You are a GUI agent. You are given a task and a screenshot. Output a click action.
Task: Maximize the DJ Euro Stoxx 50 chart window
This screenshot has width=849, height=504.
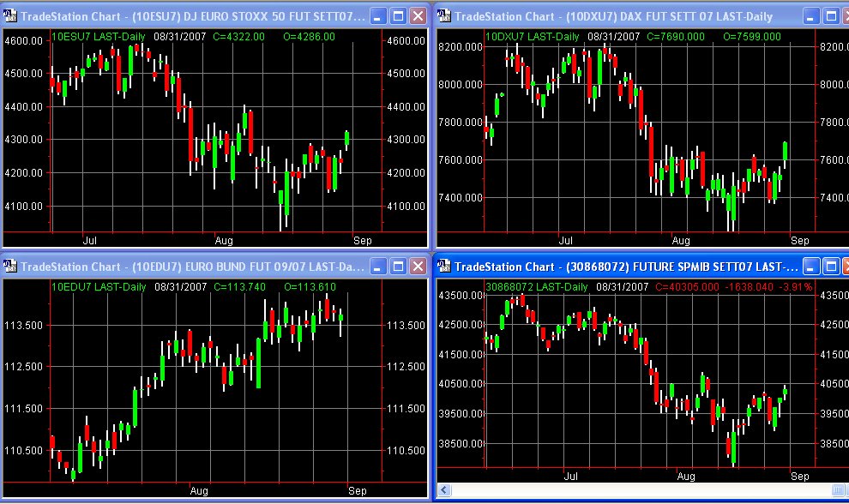coord(397,15)
